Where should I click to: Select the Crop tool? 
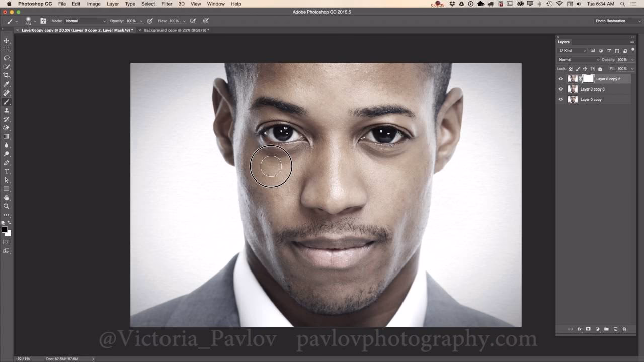point(7,75)
